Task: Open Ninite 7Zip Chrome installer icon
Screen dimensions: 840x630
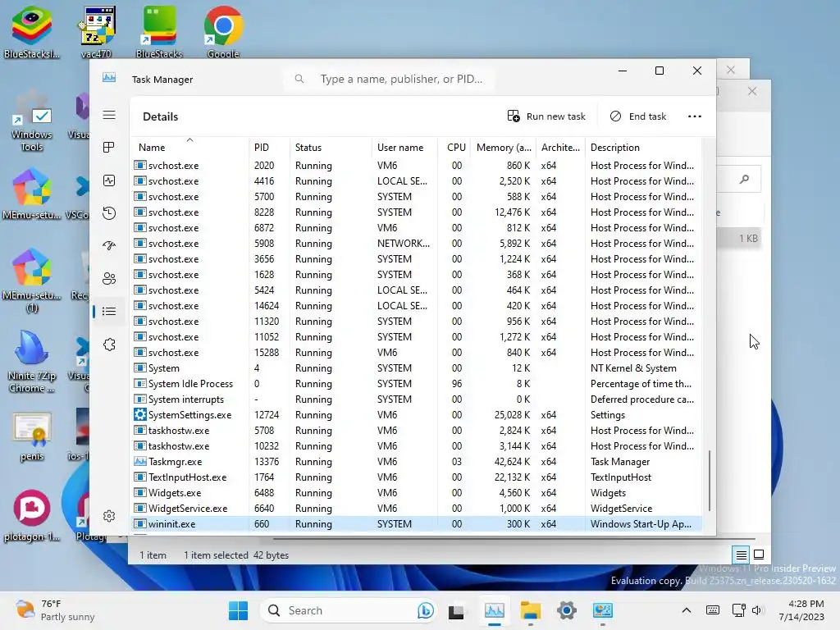Action: pyautogui.click(x=32, y=362)
